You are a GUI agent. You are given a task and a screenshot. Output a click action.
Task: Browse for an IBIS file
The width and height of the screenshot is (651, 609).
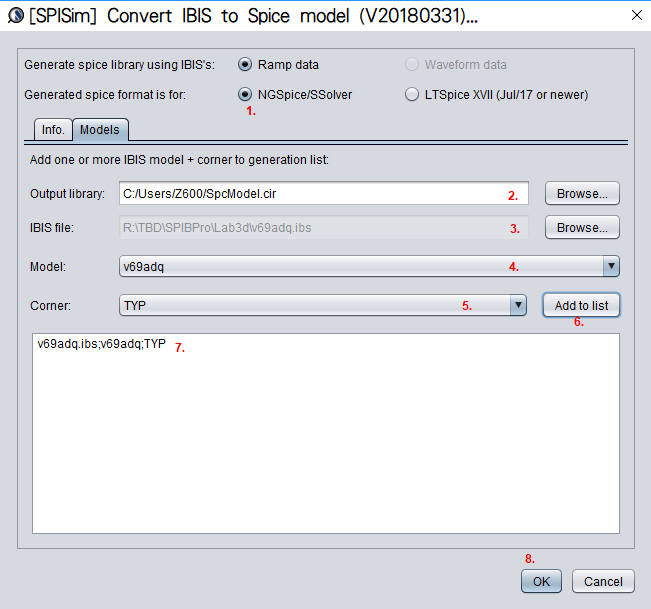point(582,228)
